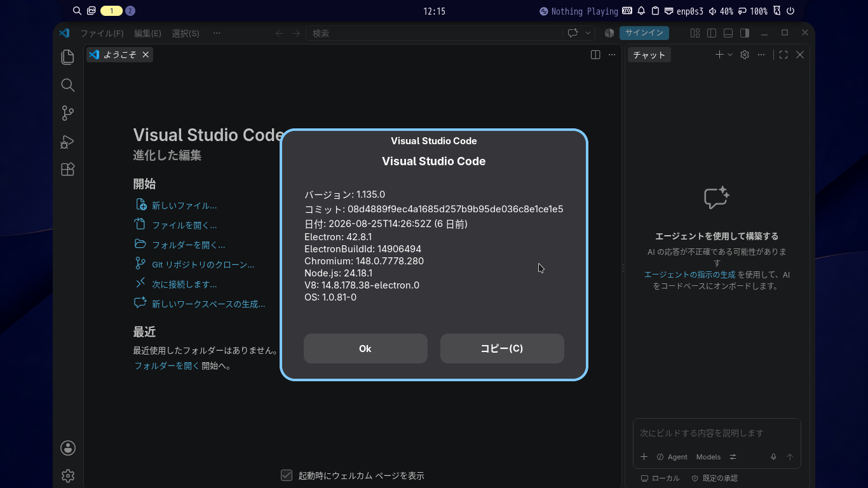Close the ようこそ tab
Screen dimensions: 868x488
(146, 55)
